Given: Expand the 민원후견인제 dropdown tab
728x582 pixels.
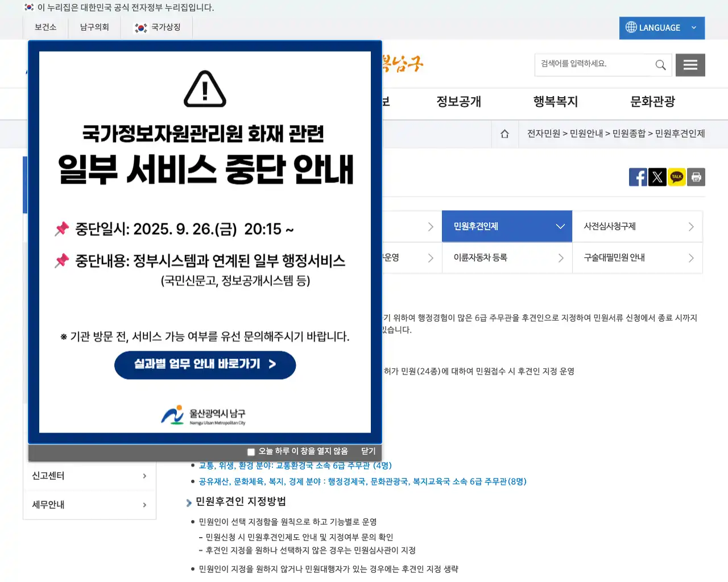Looking at the screenshot, I should click(507, 226).
